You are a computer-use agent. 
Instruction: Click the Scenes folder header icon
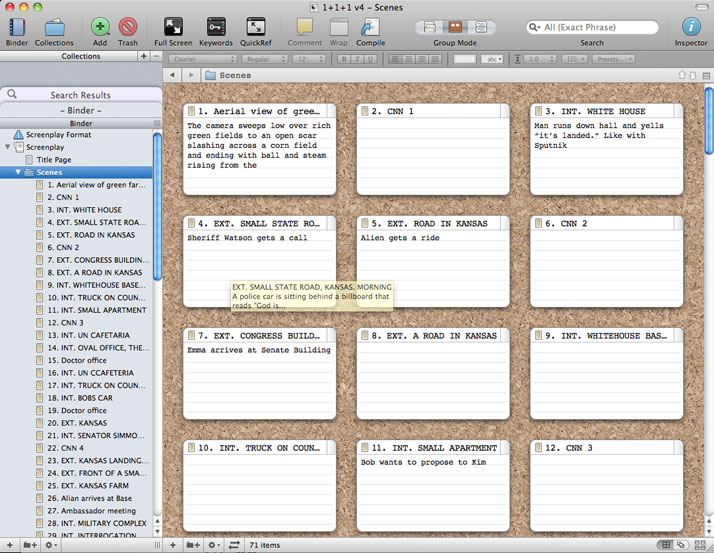click(210, 75)
